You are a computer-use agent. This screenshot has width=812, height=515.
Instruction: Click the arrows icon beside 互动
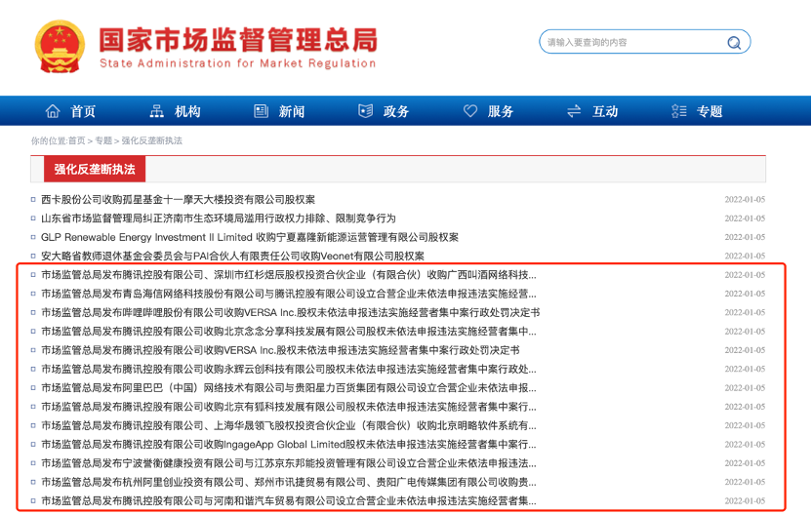tap(574, 111)
